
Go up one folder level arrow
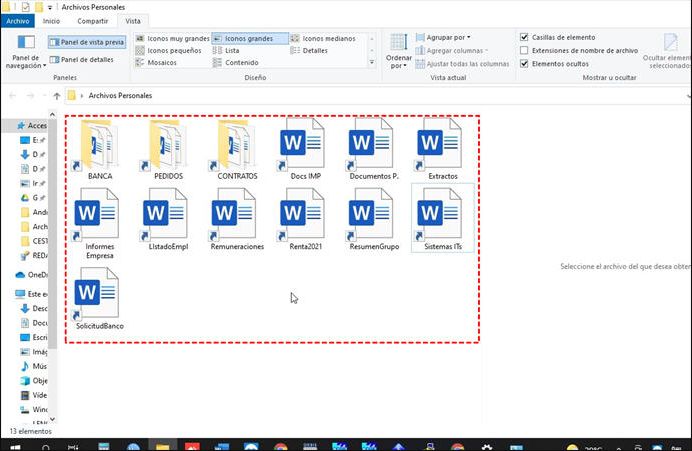point(56,95)
